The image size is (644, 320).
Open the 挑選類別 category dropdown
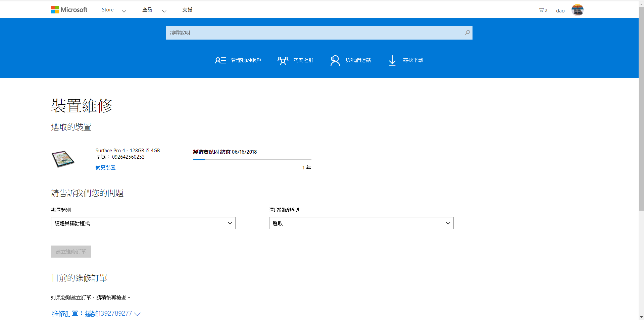(x=143, y=223)
